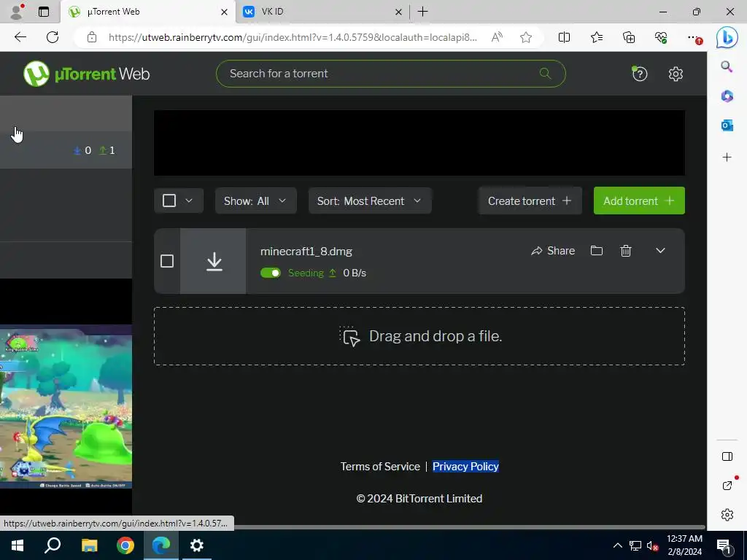
Task: Check the minecraft1_8.dmg checkbox
Action: tap(167, 261)
